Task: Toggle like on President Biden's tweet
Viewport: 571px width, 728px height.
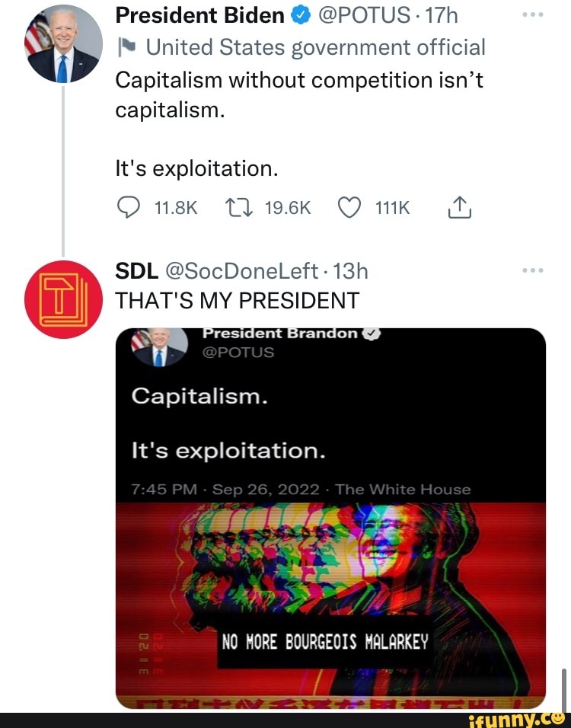Action: [x=349, y=206]
